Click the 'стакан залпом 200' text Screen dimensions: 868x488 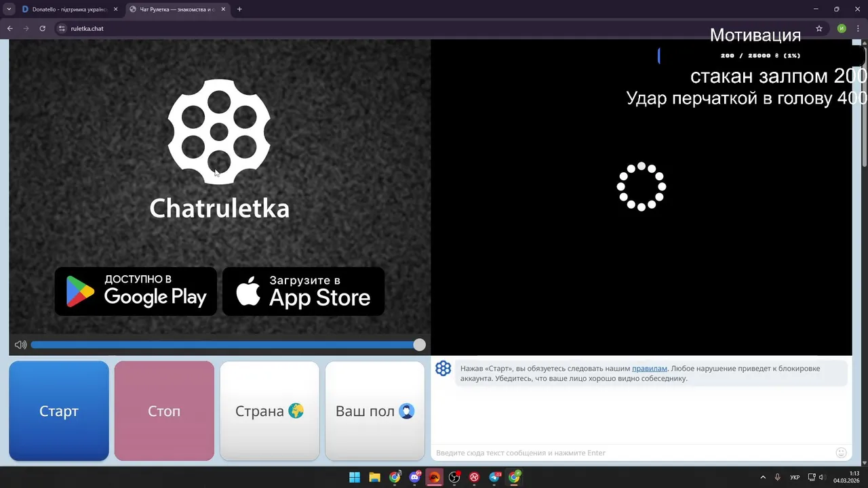[778, 75]
